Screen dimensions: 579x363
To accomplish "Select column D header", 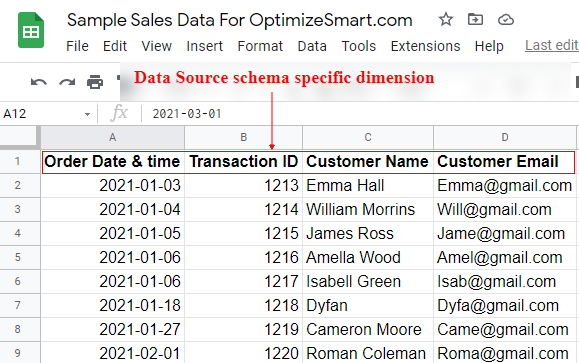I will click(505, 137).
